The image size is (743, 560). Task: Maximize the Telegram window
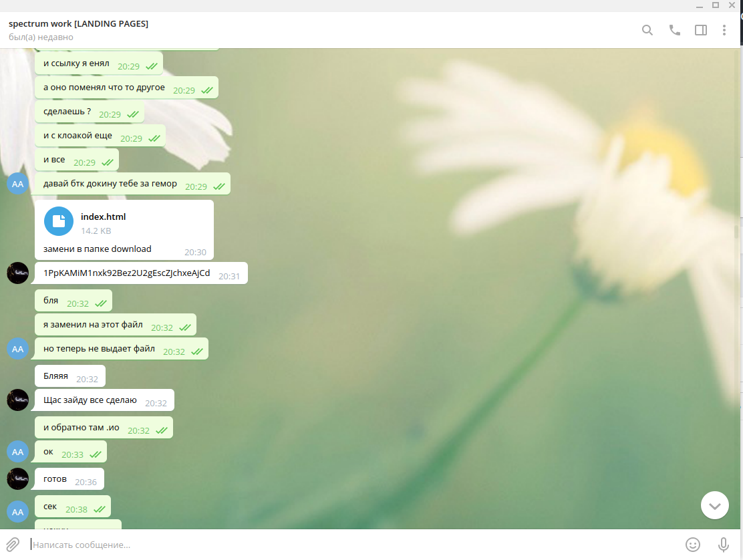tap(716, 5)
